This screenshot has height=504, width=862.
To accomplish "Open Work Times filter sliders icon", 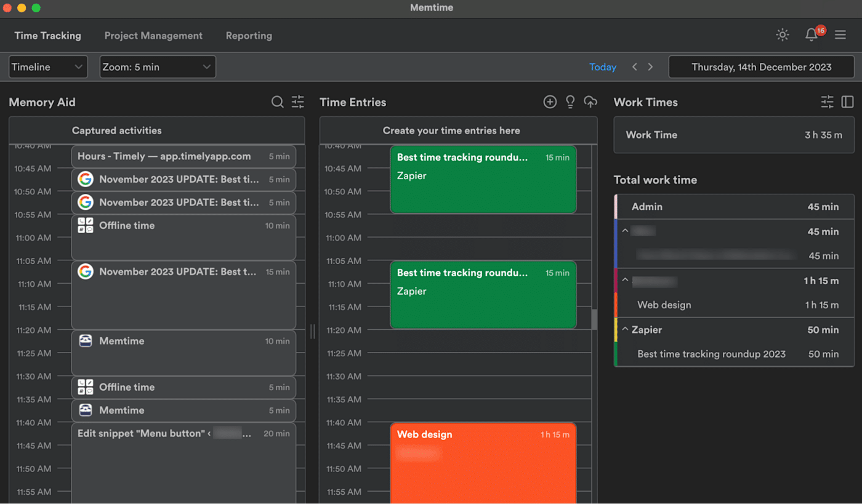I will [828, 102].
